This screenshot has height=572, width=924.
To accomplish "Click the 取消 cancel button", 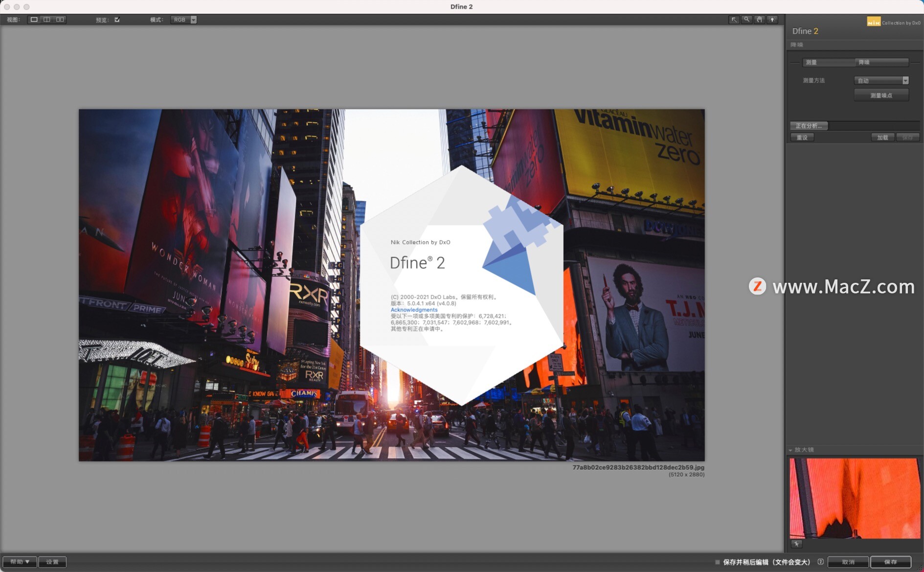I will pyautogui.click(x=848, y=562).
